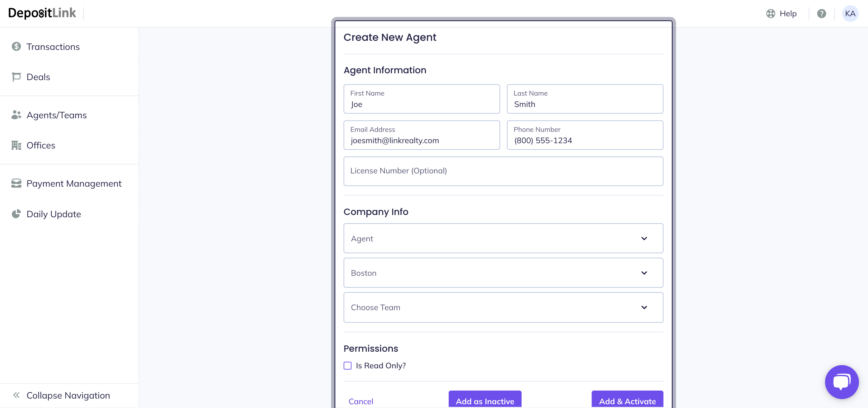Click the Add as Inactive button

click(x=485, y=401)
